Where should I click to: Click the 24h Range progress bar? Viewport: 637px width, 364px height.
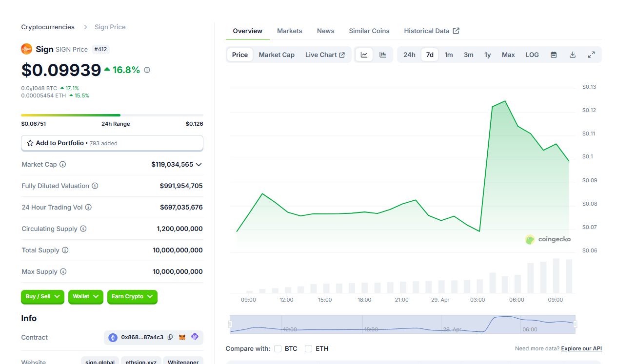click(x=112, y=115)
